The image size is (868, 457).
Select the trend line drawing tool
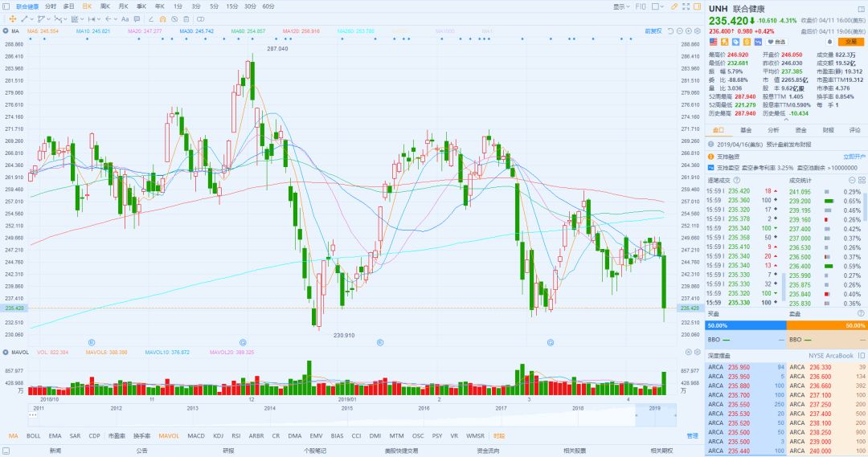pos(24,18)
